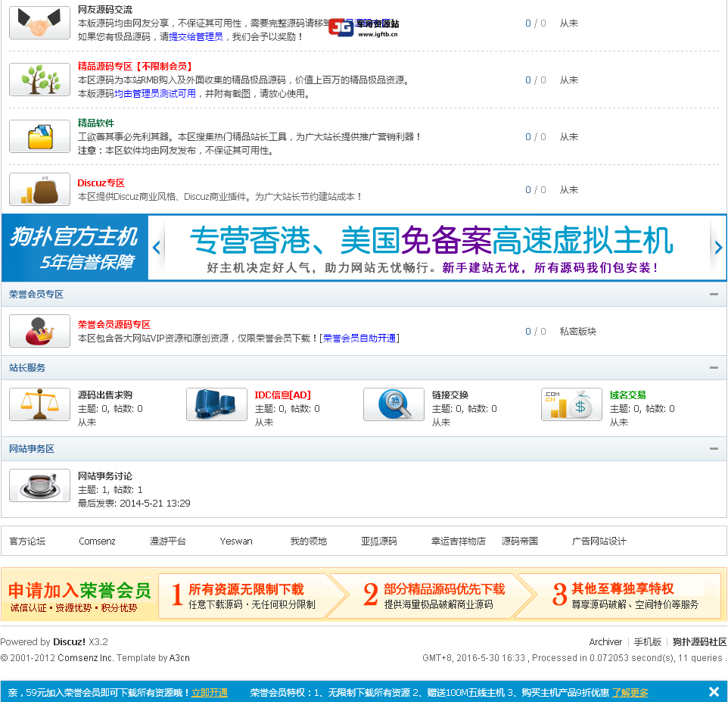The height and width of the screenshot is (702, 728).
Task: Click the handshake icon for 网友源码交流
Action: (x=39, y=23)
